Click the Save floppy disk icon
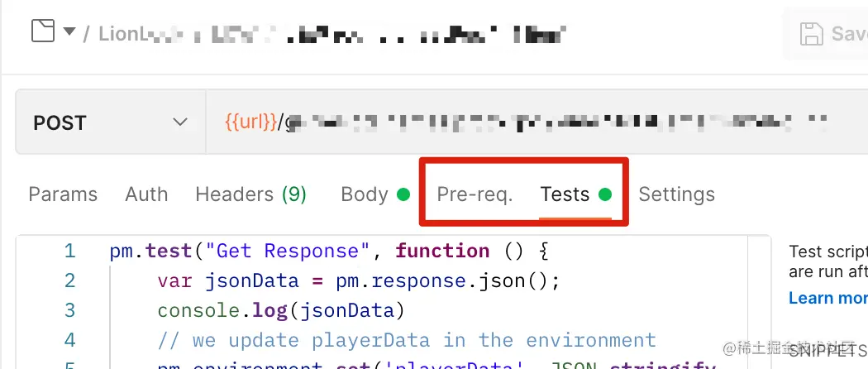 [x=812, y=34]
